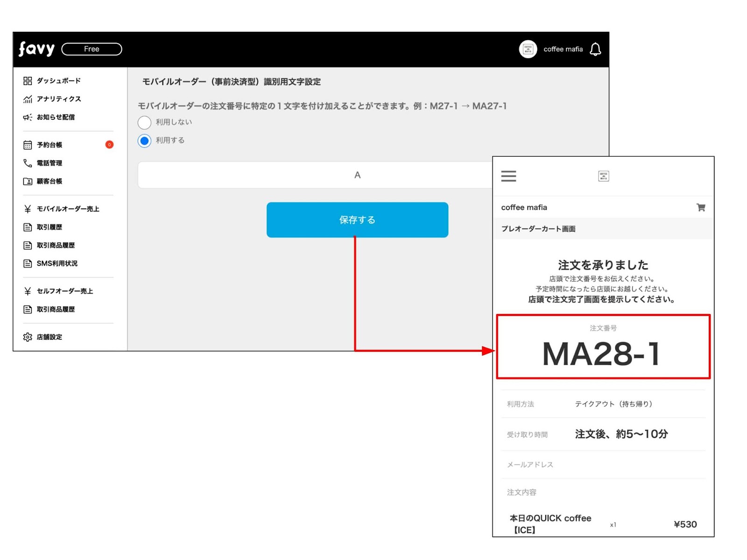Click the 識別用文字設定 page heading
The height and width of the screenshot is (560, 747).
[x=232, y=82]
